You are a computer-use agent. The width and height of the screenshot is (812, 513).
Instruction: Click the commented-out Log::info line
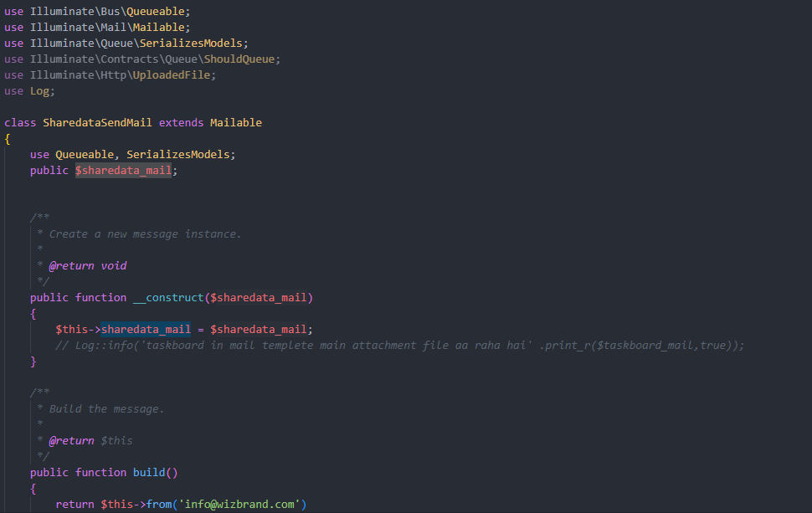pyautogui.click(x=399, y=346)
